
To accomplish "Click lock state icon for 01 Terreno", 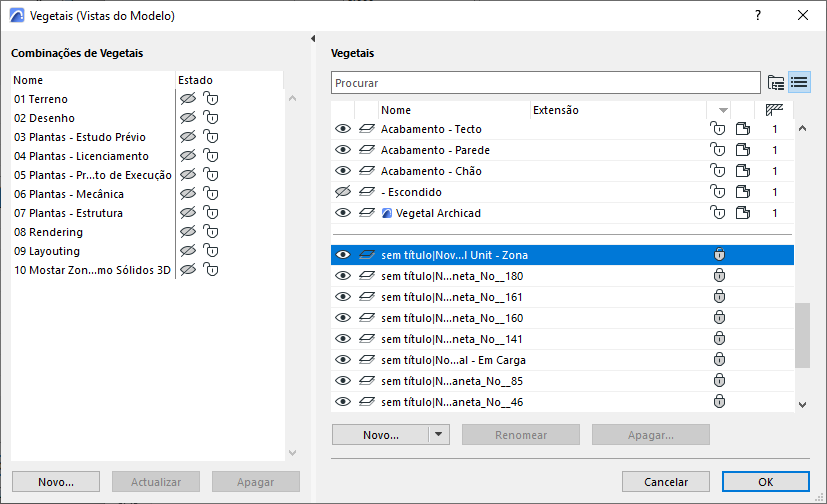I will [210, 99].
